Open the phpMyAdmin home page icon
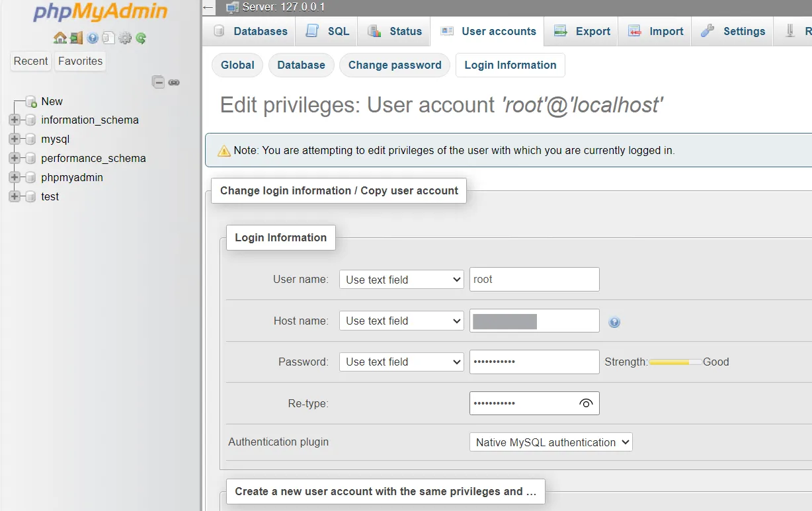The height and width of the screenshot is (511, 812). coord(60,38)
